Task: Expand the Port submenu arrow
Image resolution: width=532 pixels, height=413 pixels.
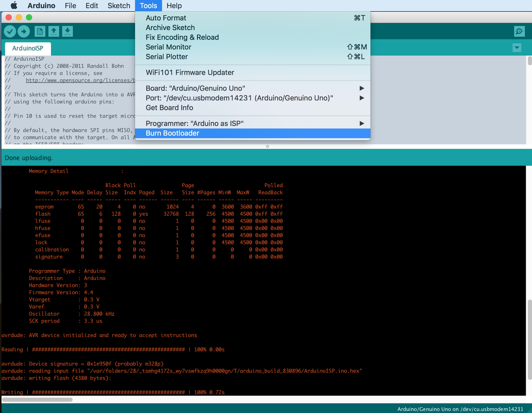Action: click(x=362, y=98)
